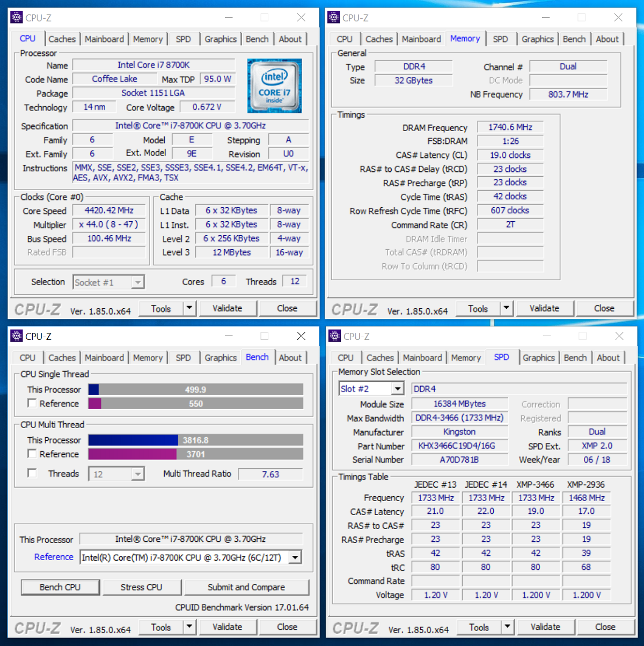Open the Tools dropdown arrow in the Memory window
The image size is (644, 646).
pos(506,308)
